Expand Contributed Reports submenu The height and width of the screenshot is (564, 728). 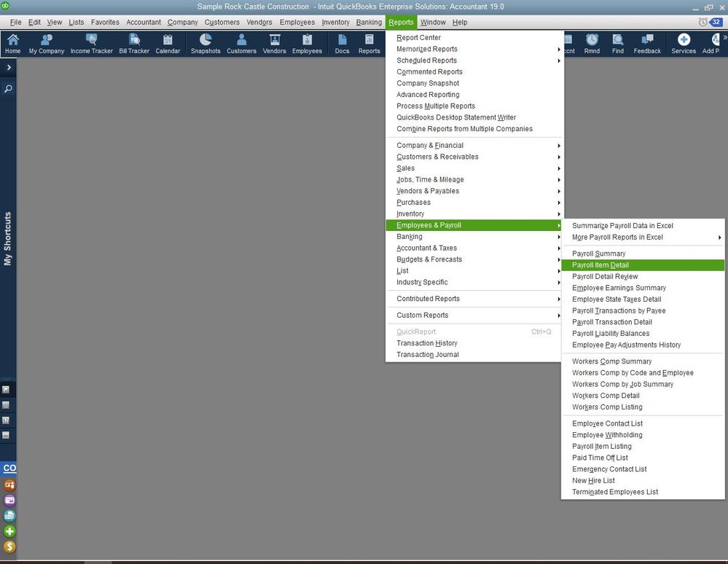tap(474, 299)
